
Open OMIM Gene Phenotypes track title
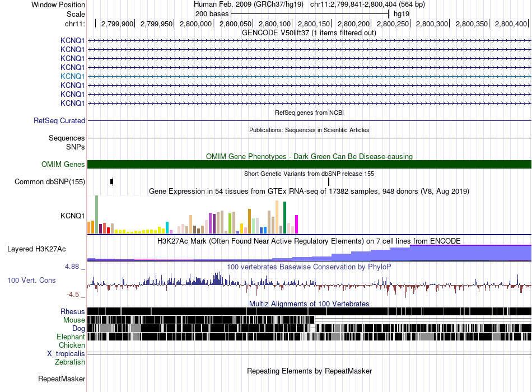click(x=309, y=156)
